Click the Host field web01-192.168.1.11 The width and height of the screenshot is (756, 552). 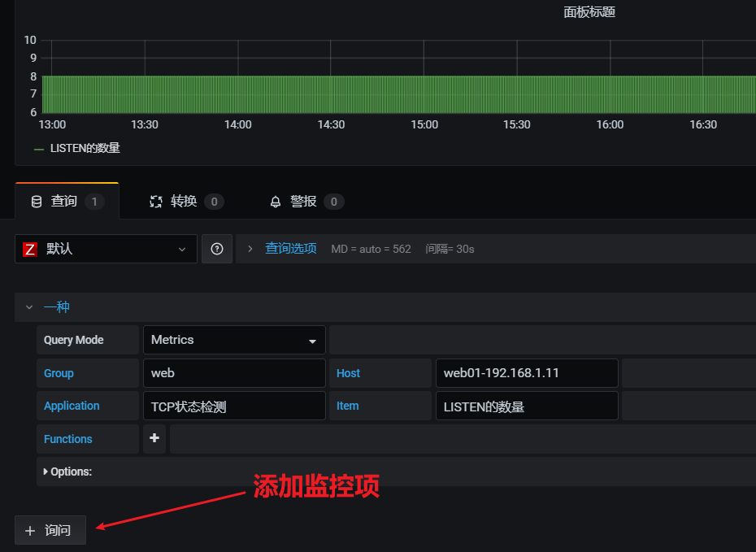tap(527, 373)
